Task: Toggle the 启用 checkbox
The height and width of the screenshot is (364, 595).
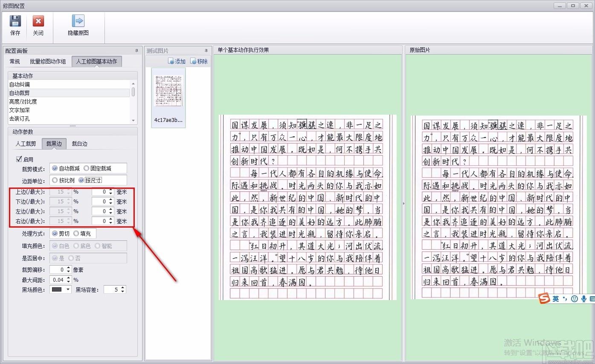Action: pos(19,159)
